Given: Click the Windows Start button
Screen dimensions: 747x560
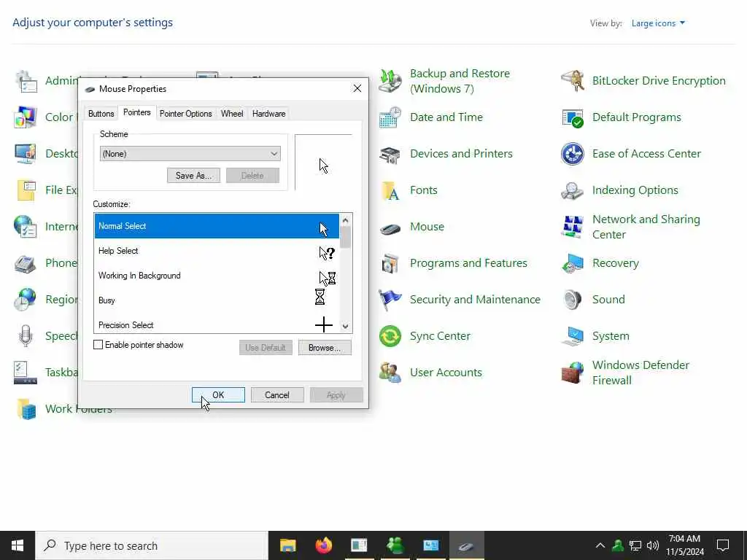Looking at the screenshot, I should pos(18,545).
